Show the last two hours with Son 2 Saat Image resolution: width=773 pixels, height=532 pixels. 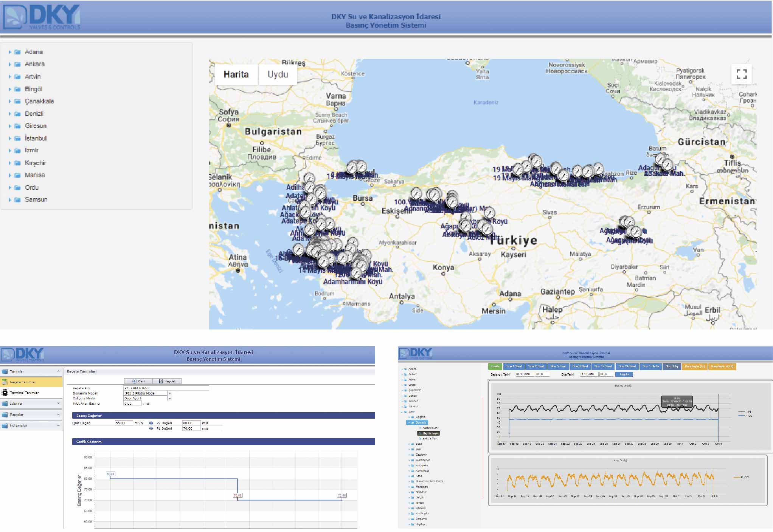[536, 366]
